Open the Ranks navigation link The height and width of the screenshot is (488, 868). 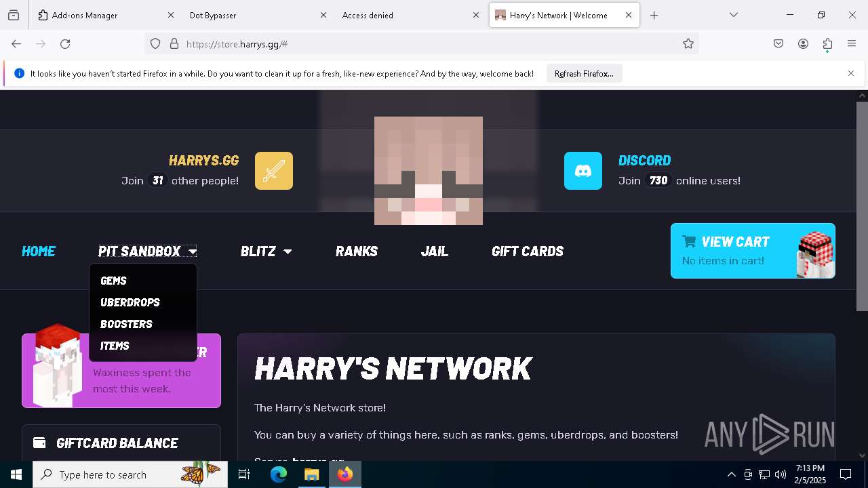[x=357, y=251]
